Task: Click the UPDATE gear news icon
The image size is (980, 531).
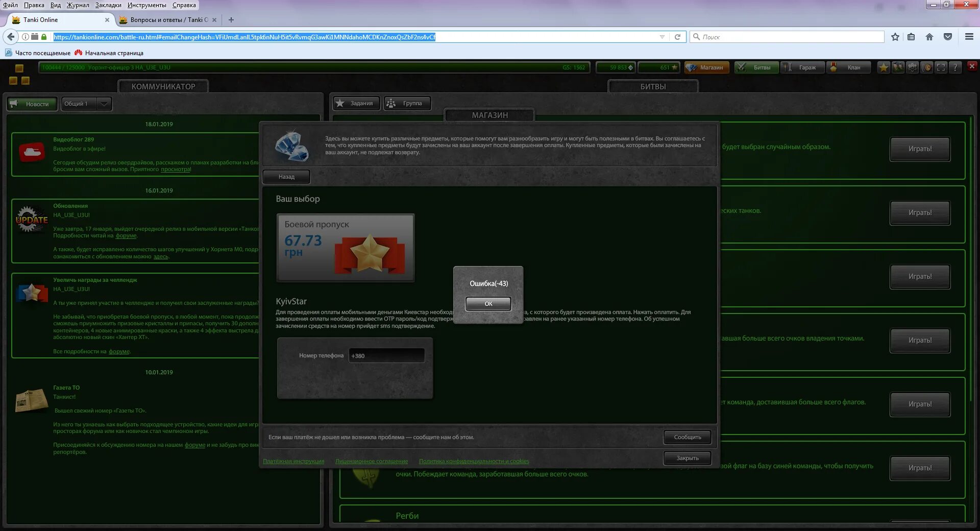Action: coord(32,220)
